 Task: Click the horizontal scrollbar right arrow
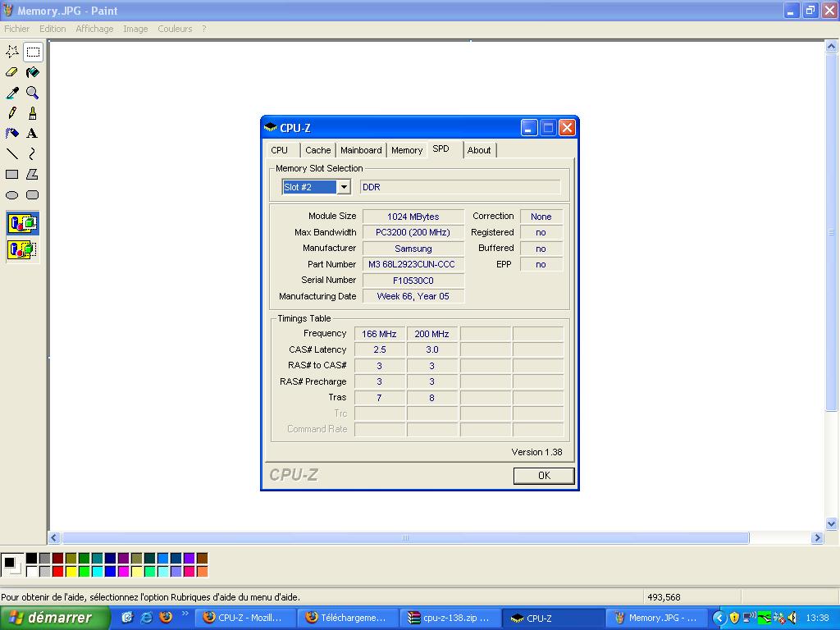click(817, 538)
